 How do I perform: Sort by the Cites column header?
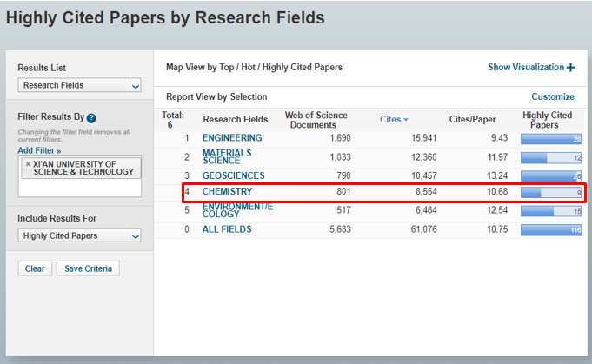(389, 120)
